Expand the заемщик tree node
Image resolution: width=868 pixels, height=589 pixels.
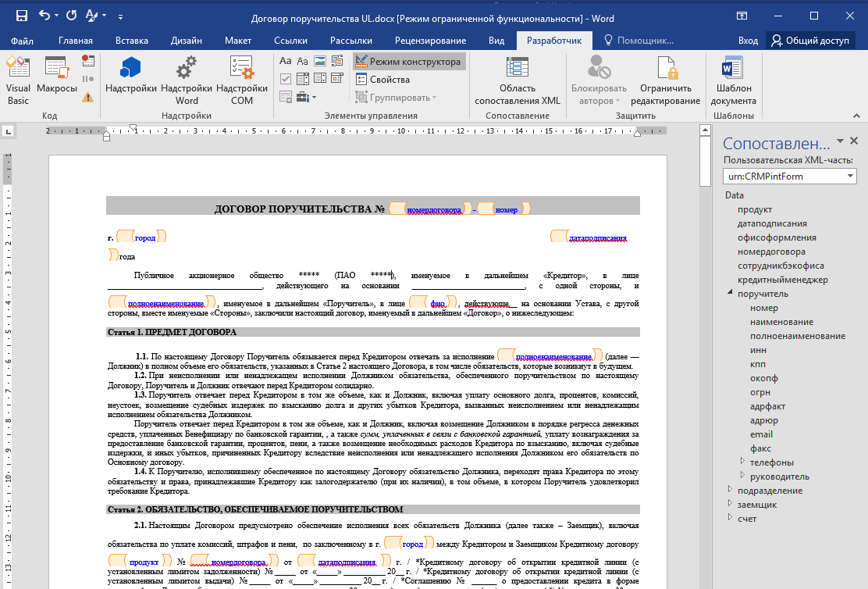tap(730, 503)
